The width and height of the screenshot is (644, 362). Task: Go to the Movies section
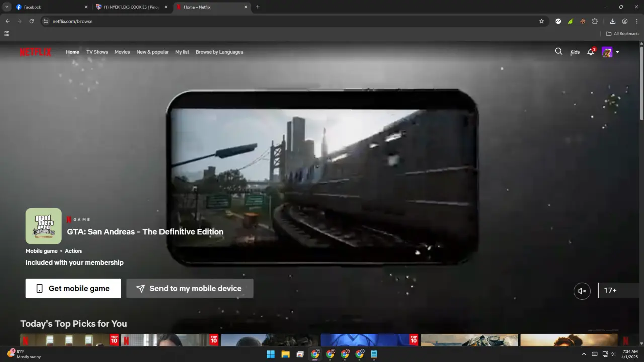[x=122, y=52]
